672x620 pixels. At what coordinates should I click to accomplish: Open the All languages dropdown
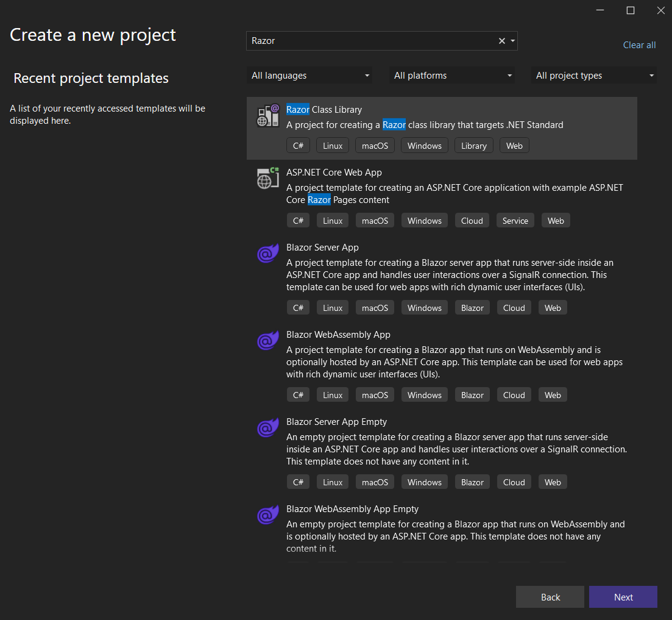(x=309, y=75)
